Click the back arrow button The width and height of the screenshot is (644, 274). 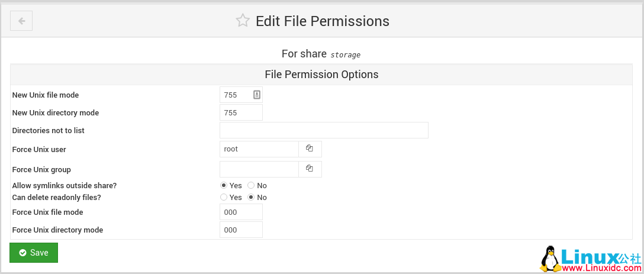[21, 21]
